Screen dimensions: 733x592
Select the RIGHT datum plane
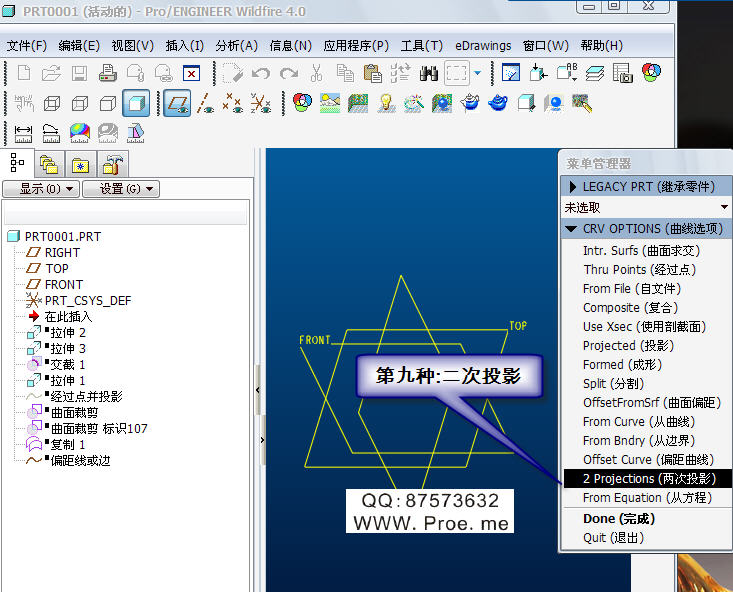pyautogui.click(x=62, y=253)
